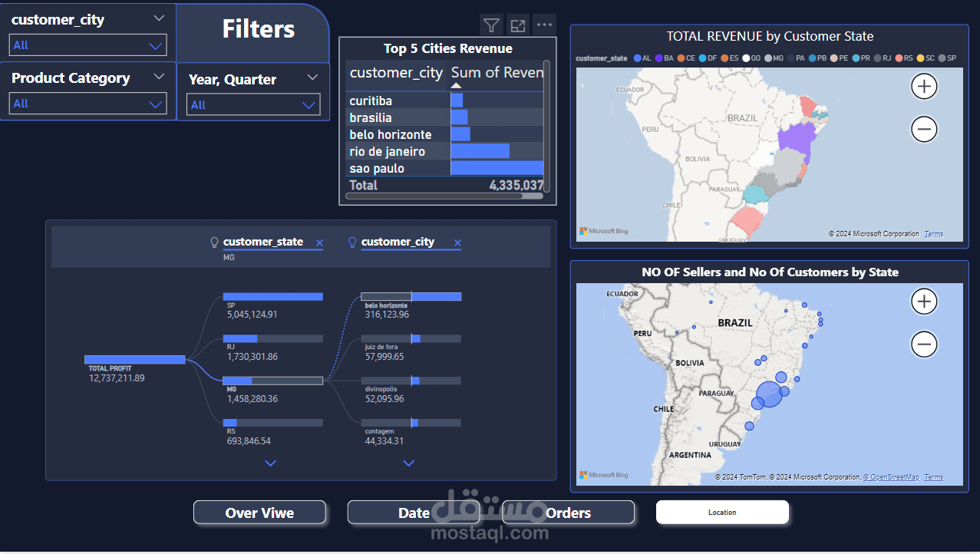
Task: Click the customer_city column header in table
Action: (x=397, y=72)
